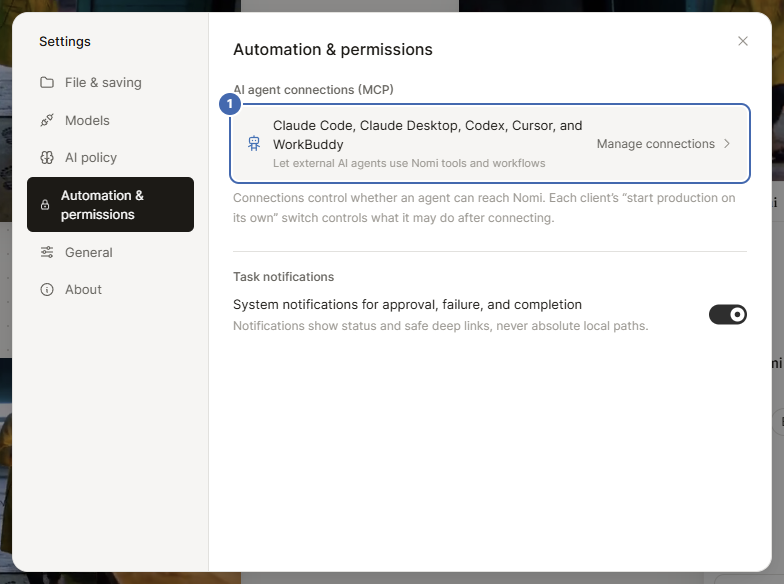This screenshot has height=584, width=784.
Task: Click the sliders icon beside General
Action: [x=47, y=252]
